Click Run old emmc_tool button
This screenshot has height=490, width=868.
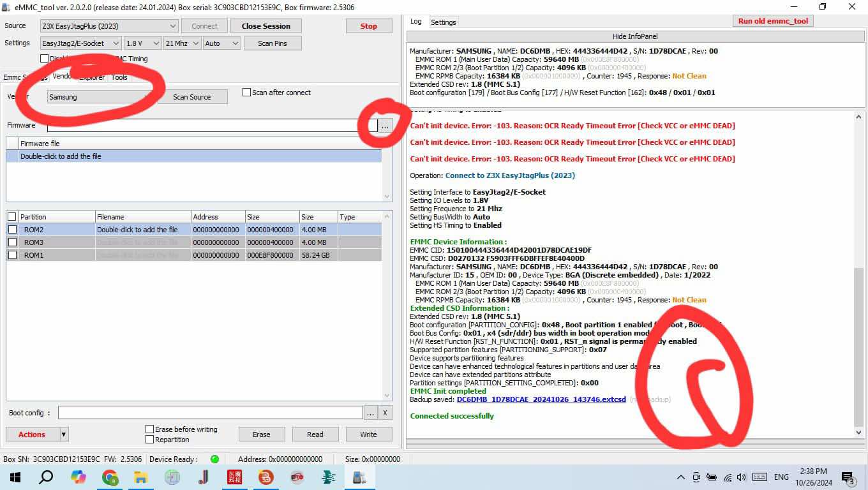(773, 21)
